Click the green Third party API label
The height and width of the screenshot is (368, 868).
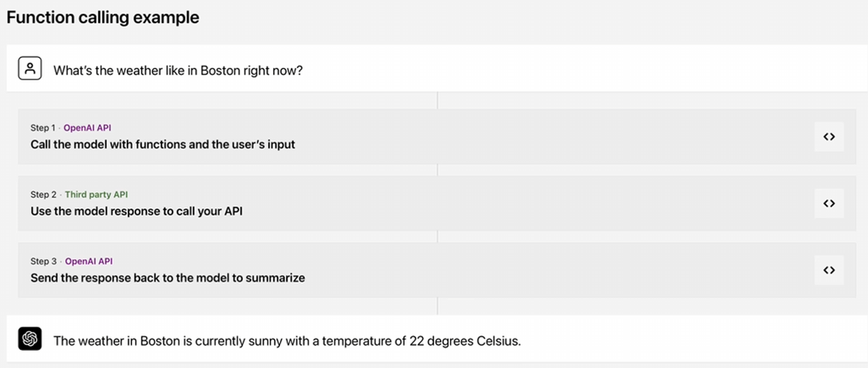point(97,195)
